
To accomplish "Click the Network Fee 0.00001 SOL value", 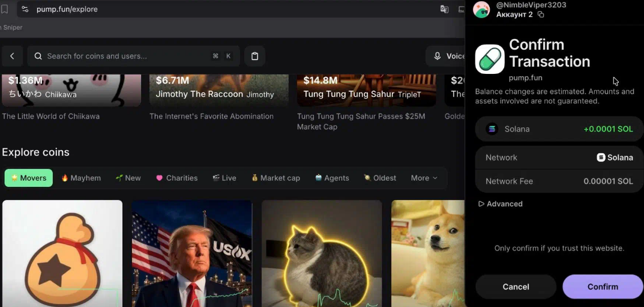I will 608,181.
